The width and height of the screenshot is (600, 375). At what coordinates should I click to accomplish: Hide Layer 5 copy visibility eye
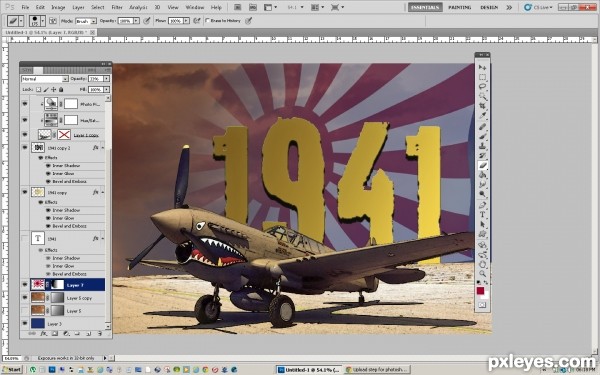click(25, 298)
